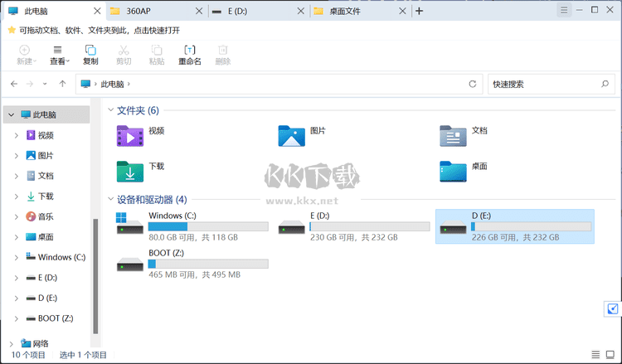
Task: Collapse the 文件夹 (6) group
Action: click(111, 109)
